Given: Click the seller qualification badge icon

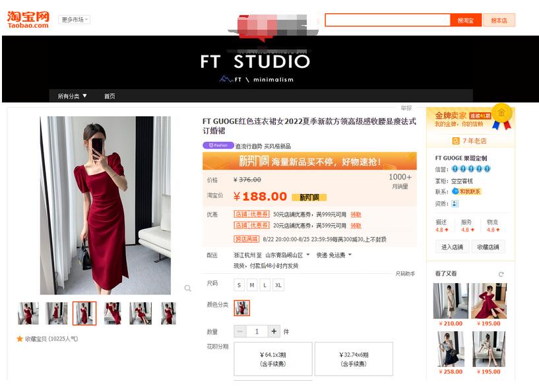Looking at the screenshot, I should click(x=455, y=203).
